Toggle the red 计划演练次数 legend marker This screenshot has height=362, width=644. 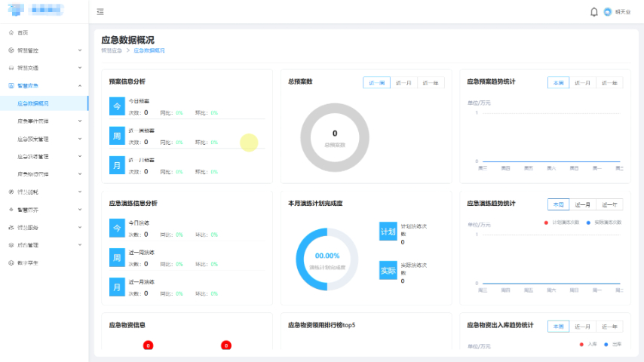point(546,222)
